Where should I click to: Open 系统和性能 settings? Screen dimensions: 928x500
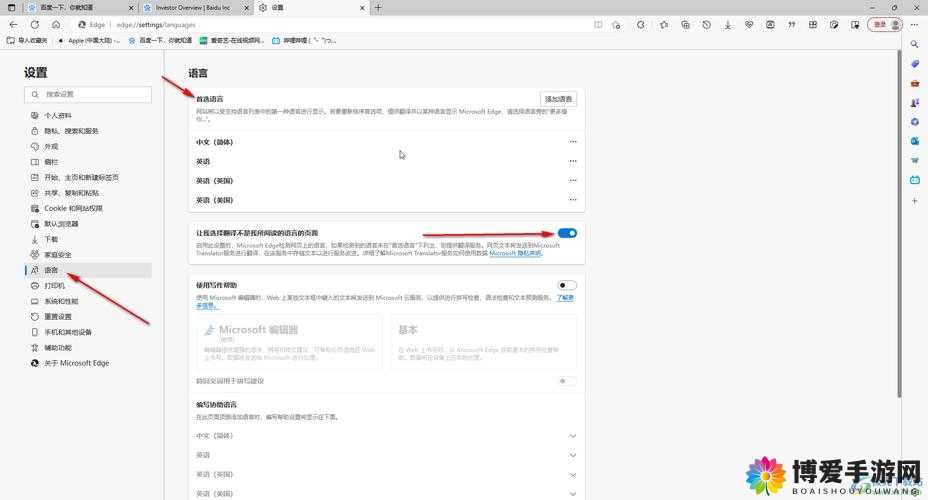pos(88,301)
